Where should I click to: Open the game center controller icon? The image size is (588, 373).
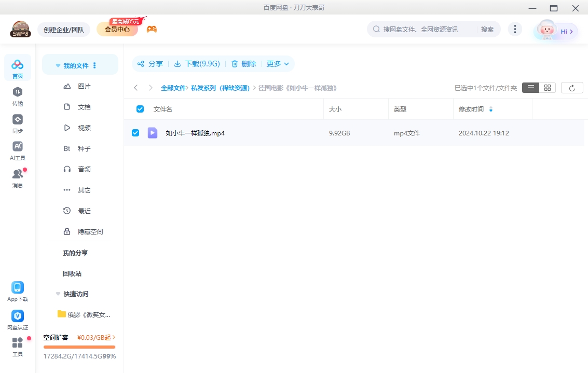151,29
